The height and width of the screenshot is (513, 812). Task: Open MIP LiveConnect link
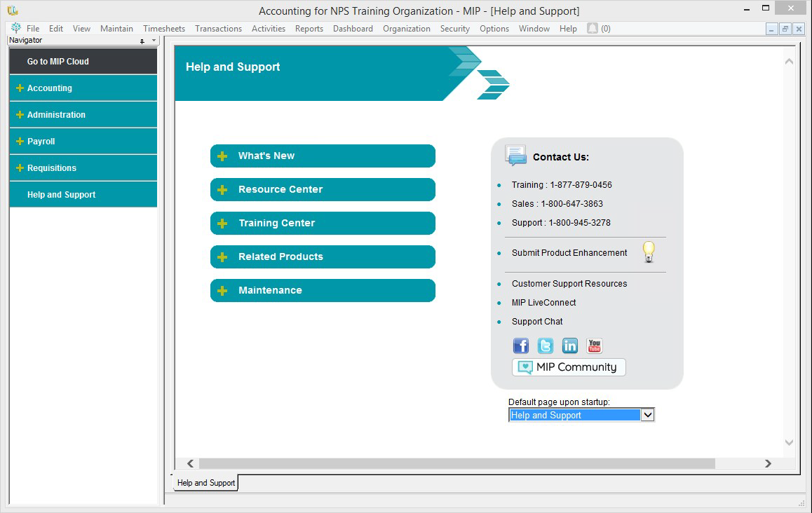pyautogui.click(x=543, y=302)
